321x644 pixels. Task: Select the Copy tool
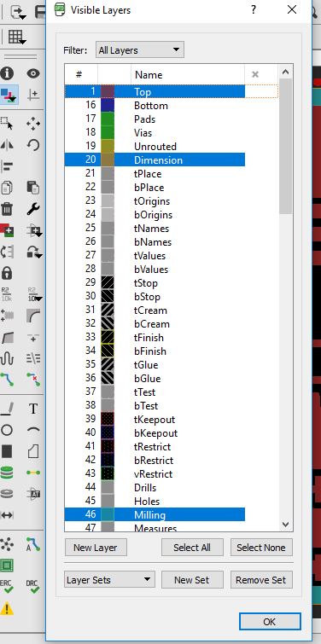click(7, 188)
